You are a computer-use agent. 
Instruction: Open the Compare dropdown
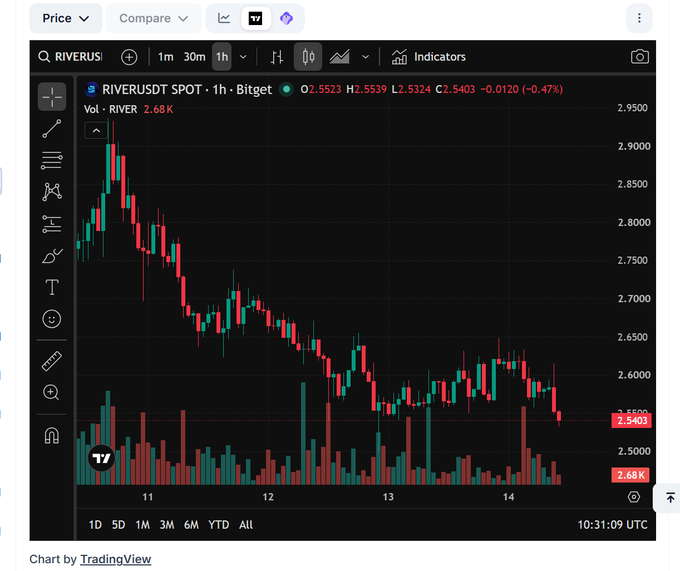154,18
